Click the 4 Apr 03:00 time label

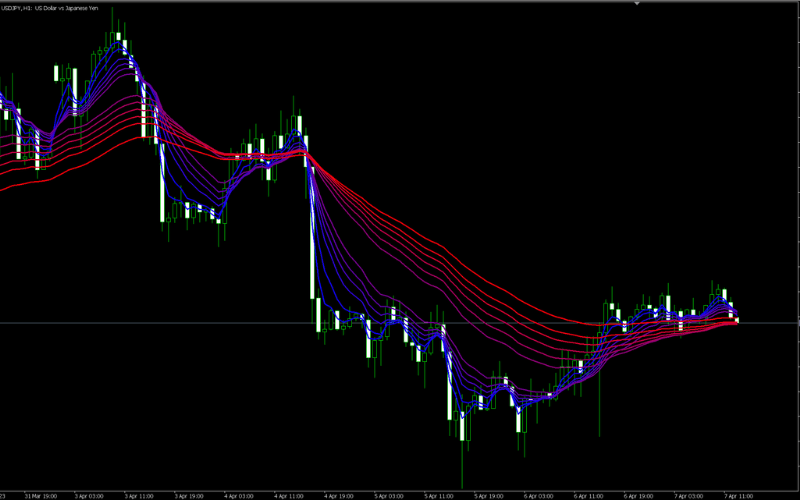pos(239,494)
